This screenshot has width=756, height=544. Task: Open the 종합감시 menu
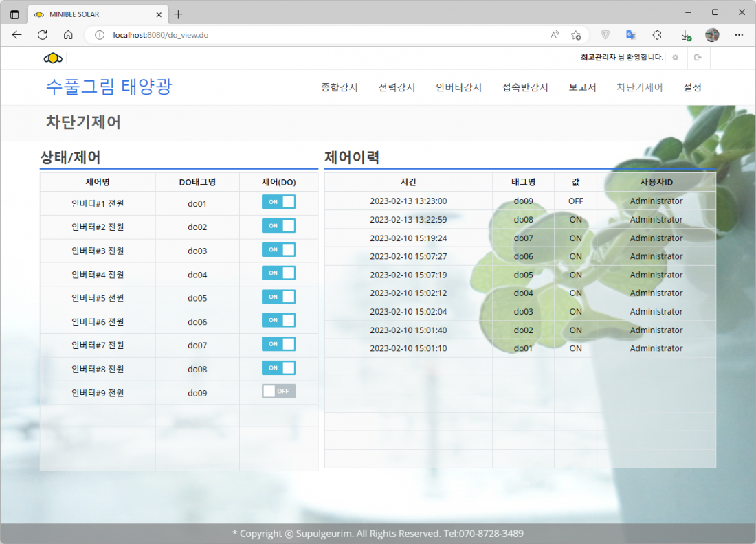(339, 87)
